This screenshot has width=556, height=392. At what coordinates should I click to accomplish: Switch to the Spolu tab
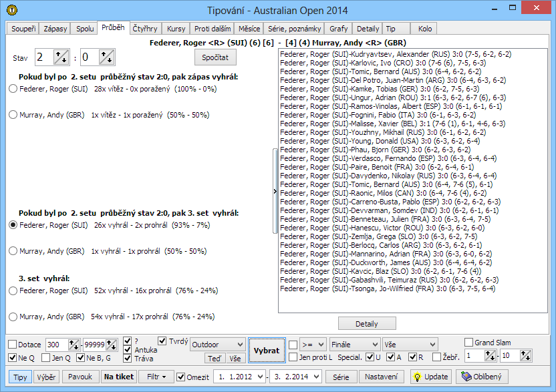(x=85, y=29)
